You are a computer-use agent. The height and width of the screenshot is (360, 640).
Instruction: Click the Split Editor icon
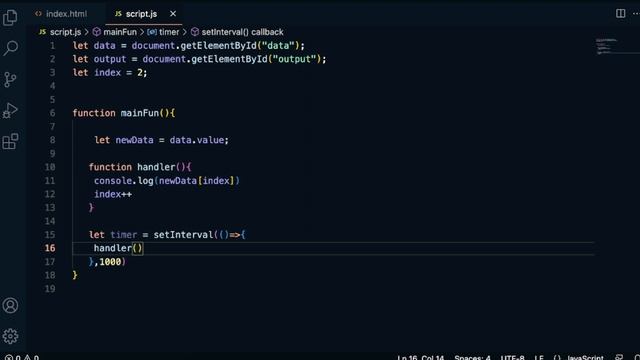click(620, 13)
